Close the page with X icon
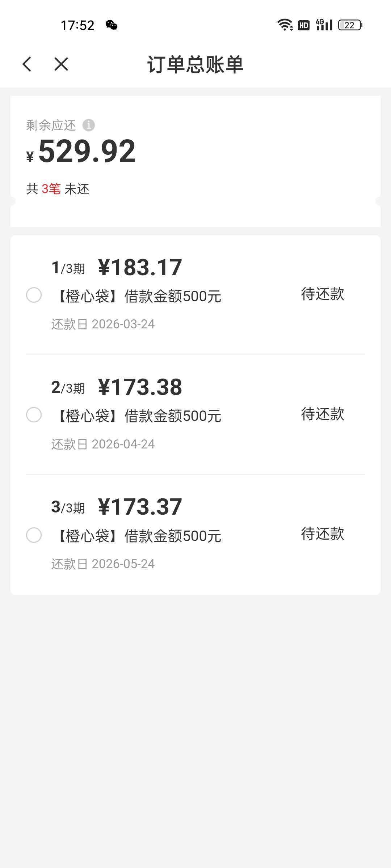 click(x=61, y=64)
